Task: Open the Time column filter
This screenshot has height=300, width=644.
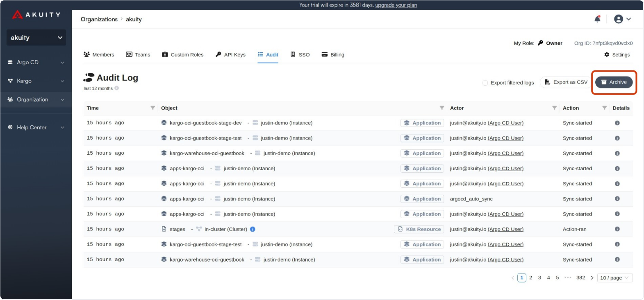Action: (152, 108)
